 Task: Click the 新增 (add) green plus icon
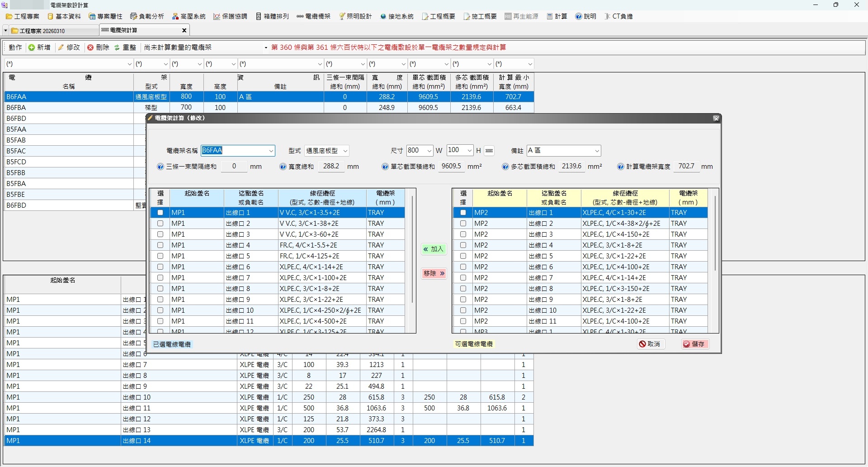pyautogui.click(x=32, y=48)
